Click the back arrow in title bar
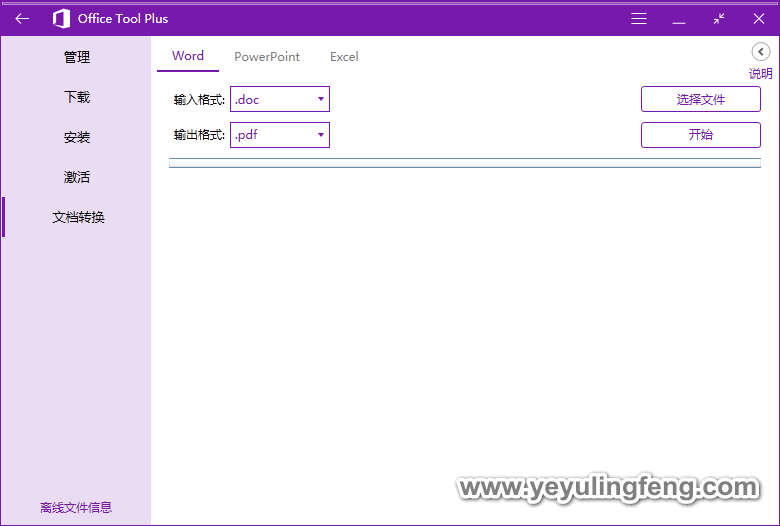This screenshot has height=526, width=780. 22,19
